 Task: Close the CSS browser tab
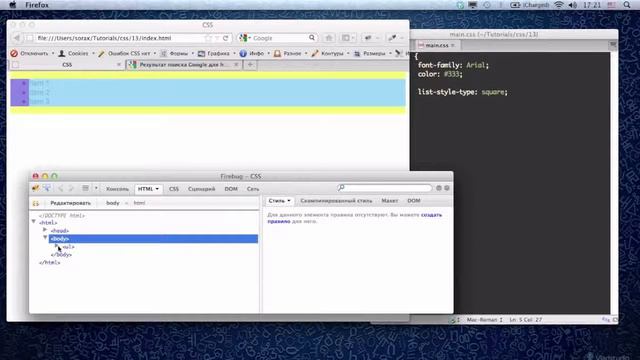coord(119,64)
